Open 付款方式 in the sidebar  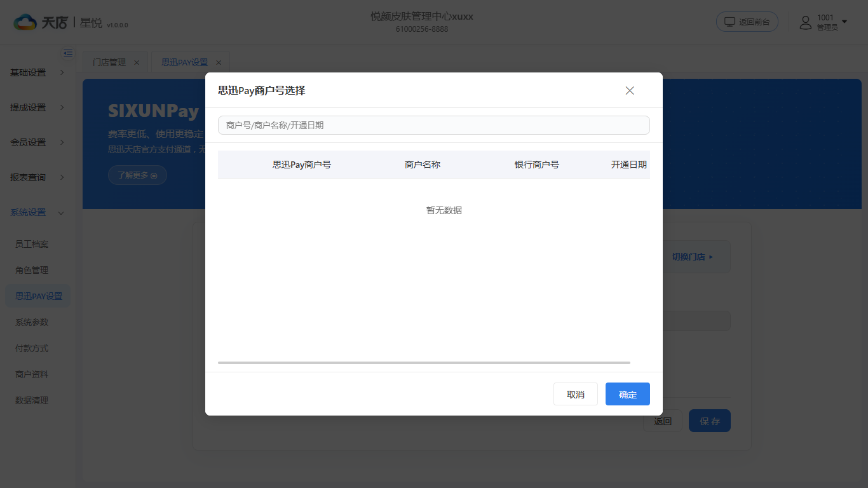click(32, 348)
